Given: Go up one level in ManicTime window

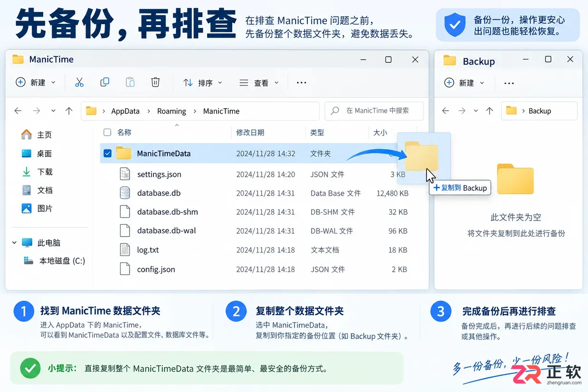Looking at the screenshot, I should click(69, 111).
